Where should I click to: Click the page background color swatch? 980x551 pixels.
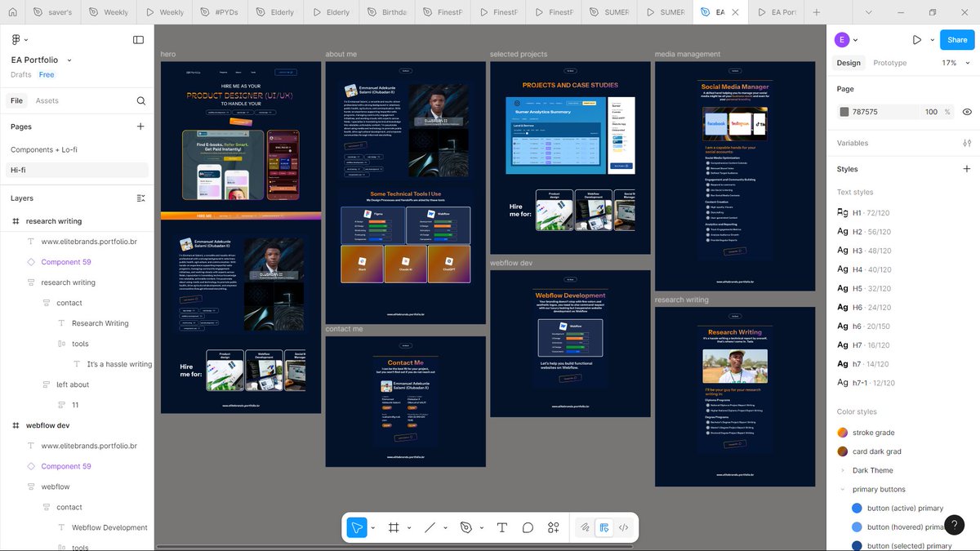[844, 112]
